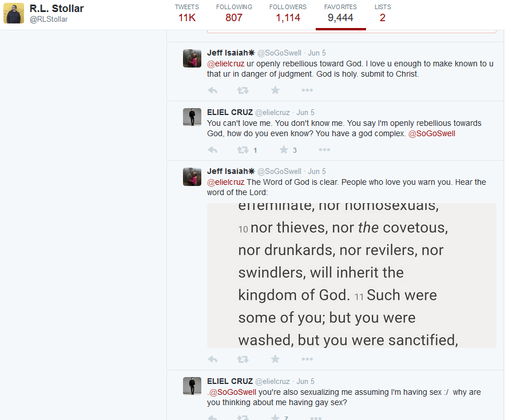Retweet the scripture image tweet

pos(242,359)
